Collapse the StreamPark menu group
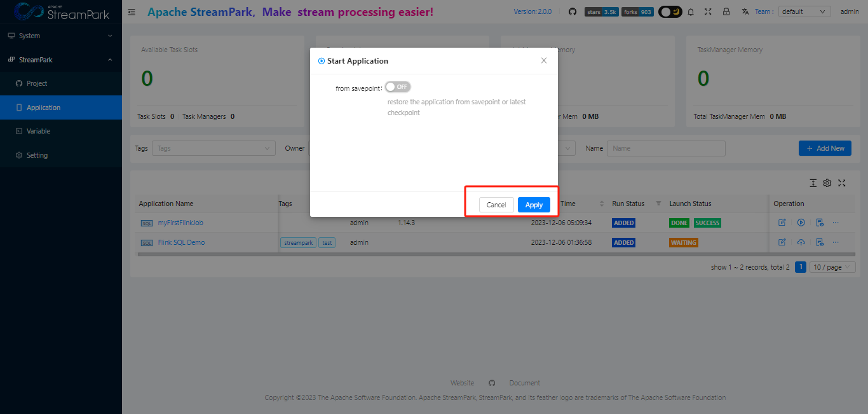The width and height of the screenshot is (868, 414). [x=61, y=60]
